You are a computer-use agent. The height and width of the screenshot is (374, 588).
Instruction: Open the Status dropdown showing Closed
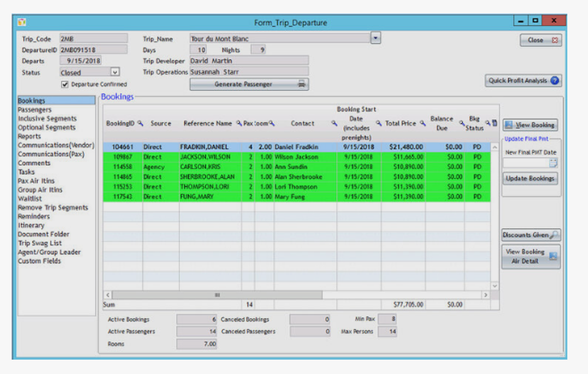[115, 72]
